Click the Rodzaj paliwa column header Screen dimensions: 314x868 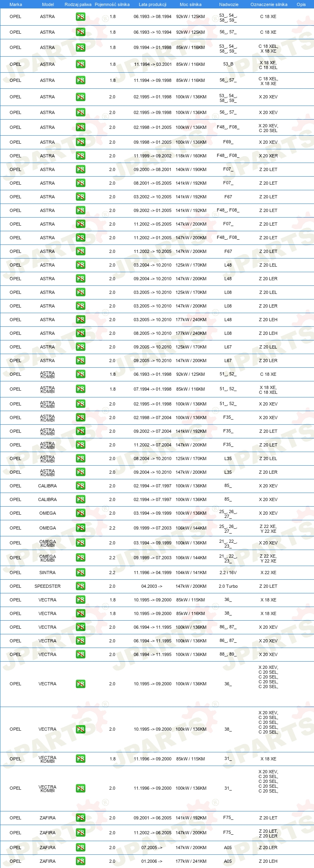(x=78, y=4)
